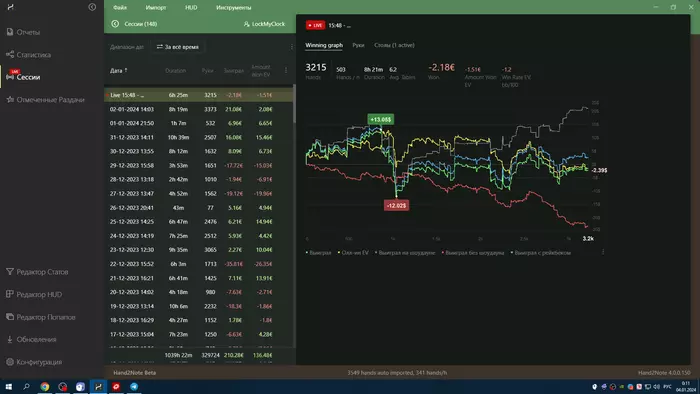This screenshot has width=700, height=394.
Task: Open Отчеты in the sidebar
Action: 23,32
